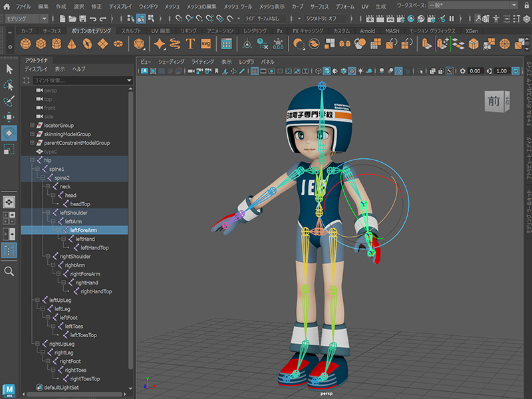Choose the Paint Selection tool
532x399 pixels.
click(x=9, y=101)
